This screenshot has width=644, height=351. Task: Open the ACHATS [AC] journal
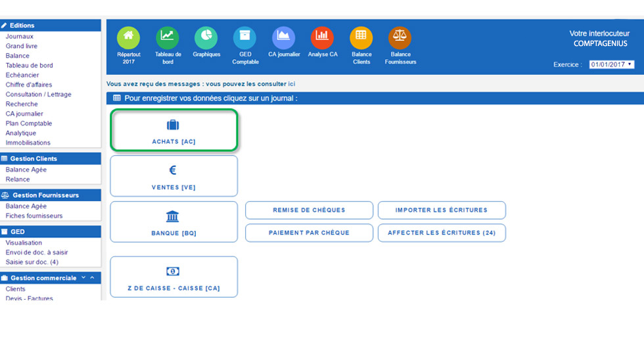[173, 130]
